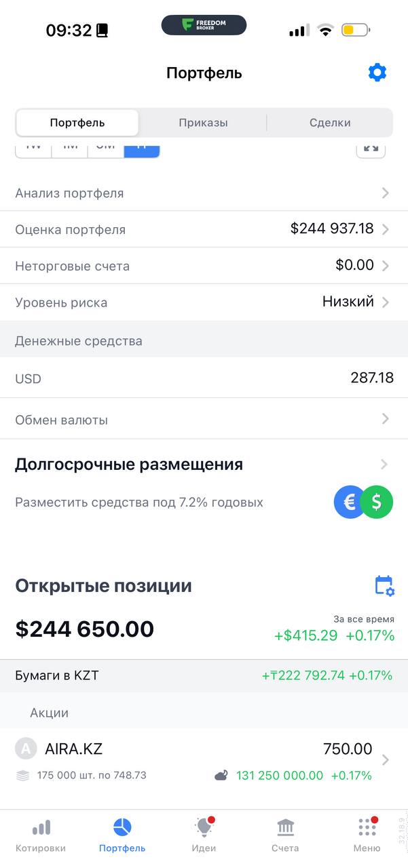Tap the fullscreen expand chart icon
Screen dimensions: 408x868
[x=371, y=149]
